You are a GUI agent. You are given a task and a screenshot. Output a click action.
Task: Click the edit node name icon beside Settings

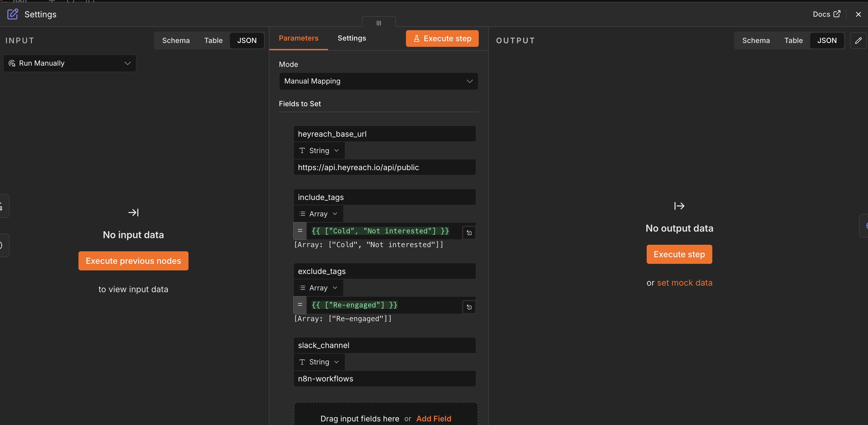[13, 14]
